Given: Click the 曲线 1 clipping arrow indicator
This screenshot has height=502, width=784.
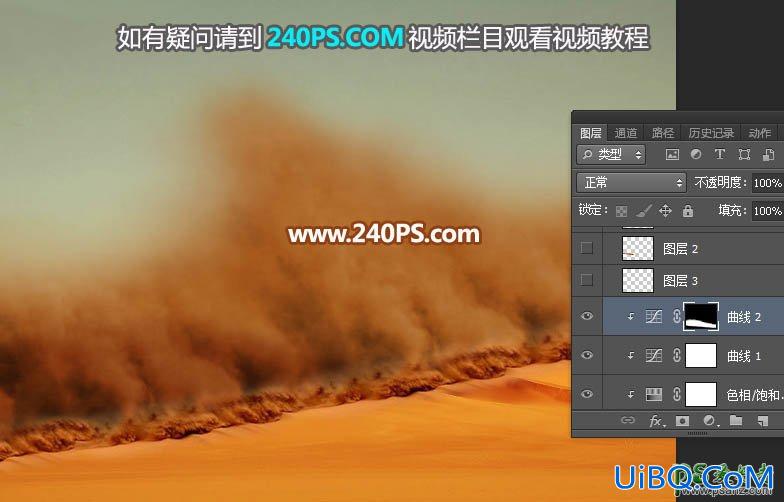Looking at the screenshot, I should [631, 356].
